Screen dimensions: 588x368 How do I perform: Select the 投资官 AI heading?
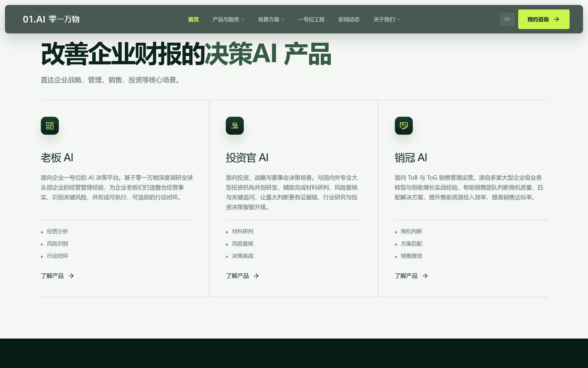[x=247, y=158]
